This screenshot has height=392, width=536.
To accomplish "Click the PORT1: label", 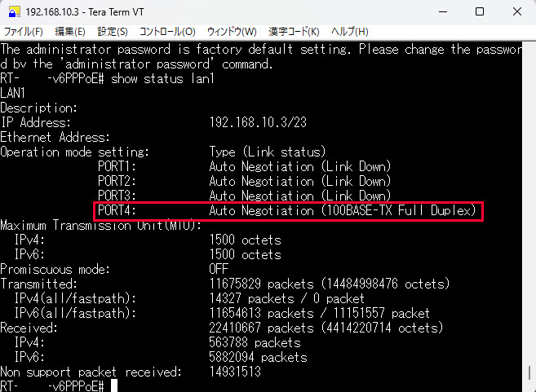I will (x=117, y=166).
